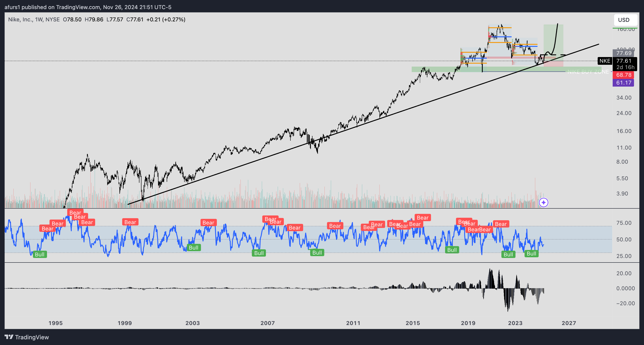Click the TradingView logo at bottom left
Image resolution: width=644 pixels, height=345 pixels.
(27, 337)
